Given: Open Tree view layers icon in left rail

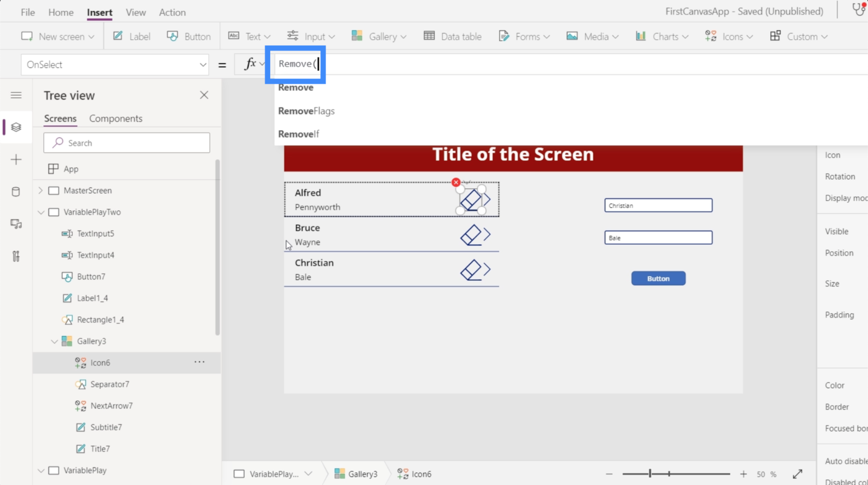Looking at the screenshot, I should coord(16,127).
